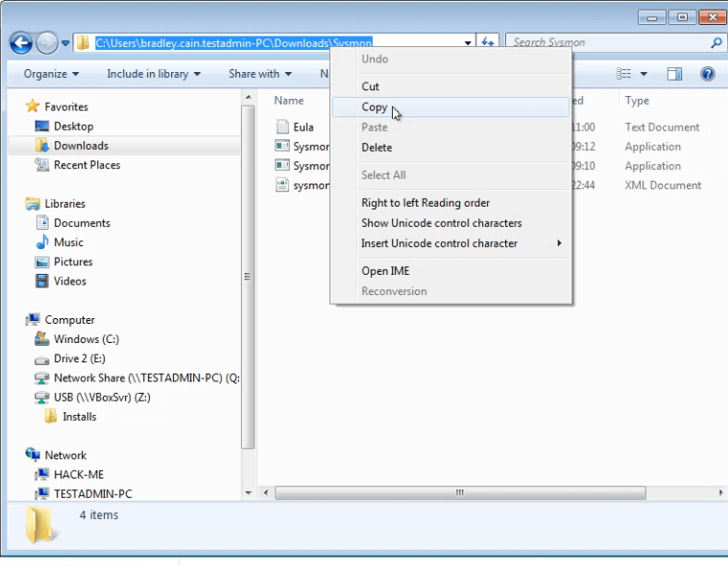Open the Share with dropdown

259,74
